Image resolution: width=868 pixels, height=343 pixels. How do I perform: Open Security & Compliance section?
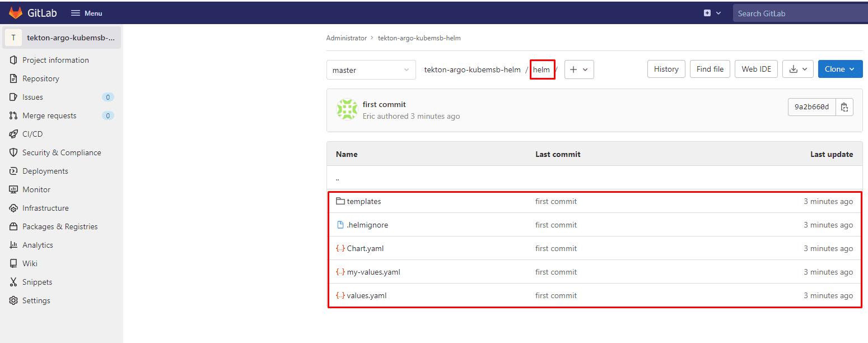[x=62, y=152]
